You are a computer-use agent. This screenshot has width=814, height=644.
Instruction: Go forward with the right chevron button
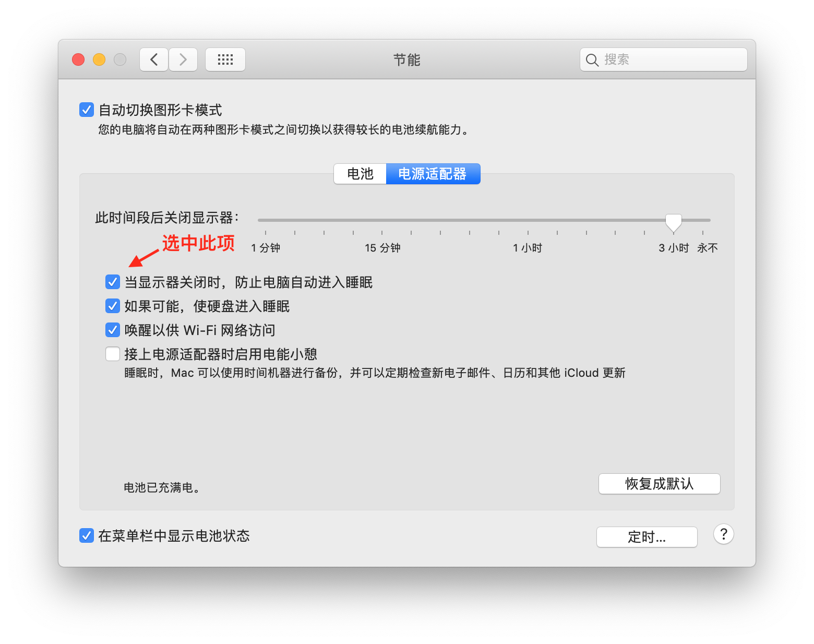tap(183, 59)
